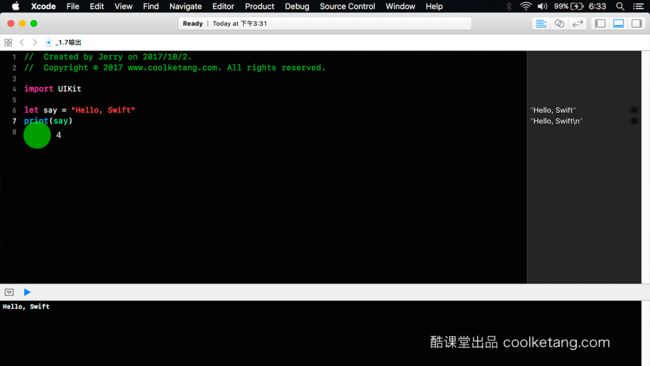Click the Bluetooth status icon
Image resolution: width=650 pixels, height=366 pixels.
[x=509, y=6]
